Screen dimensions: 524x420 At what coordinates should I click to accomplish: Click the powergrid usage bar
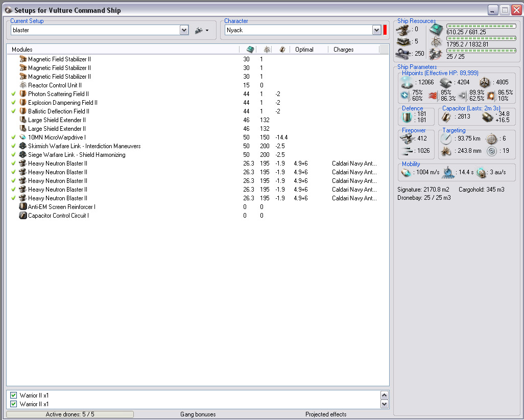(x=481, y=38)
